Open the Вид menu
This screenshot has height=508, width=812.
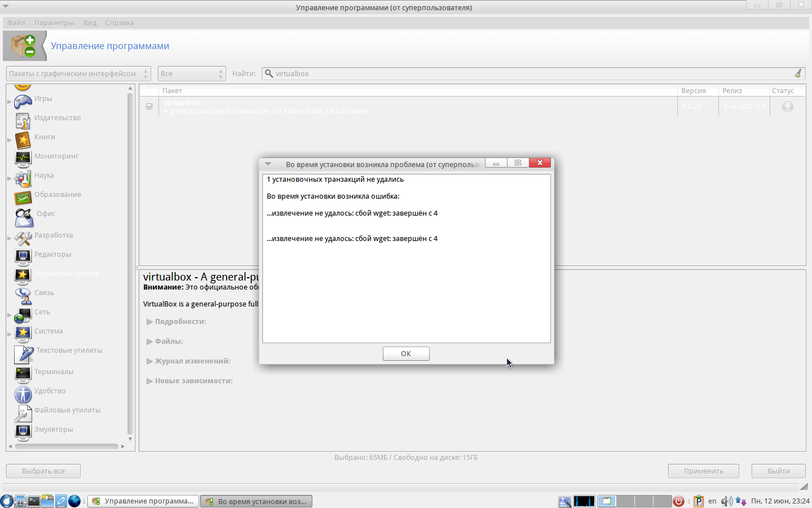pyautogui.click(x=90, y=23)
